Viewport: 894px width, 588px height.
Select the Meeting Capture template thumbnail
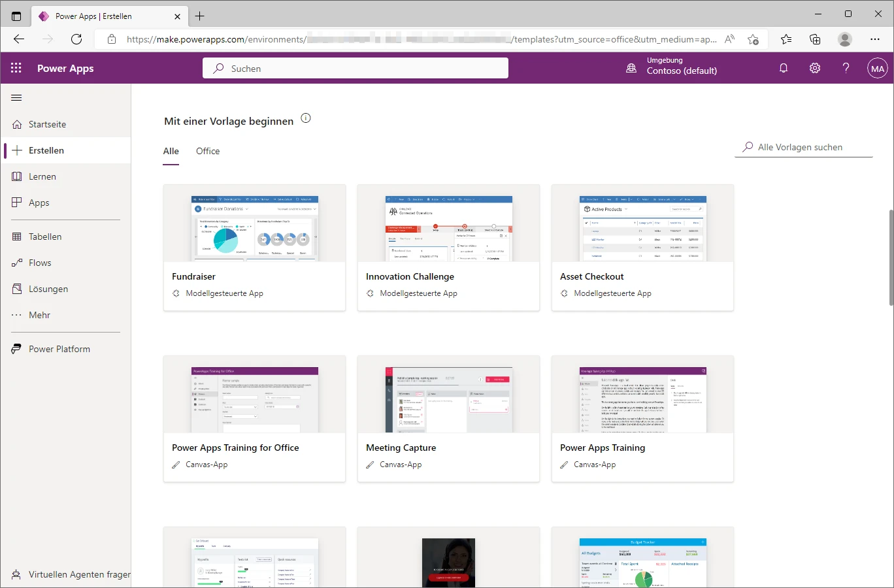point(449,400)
